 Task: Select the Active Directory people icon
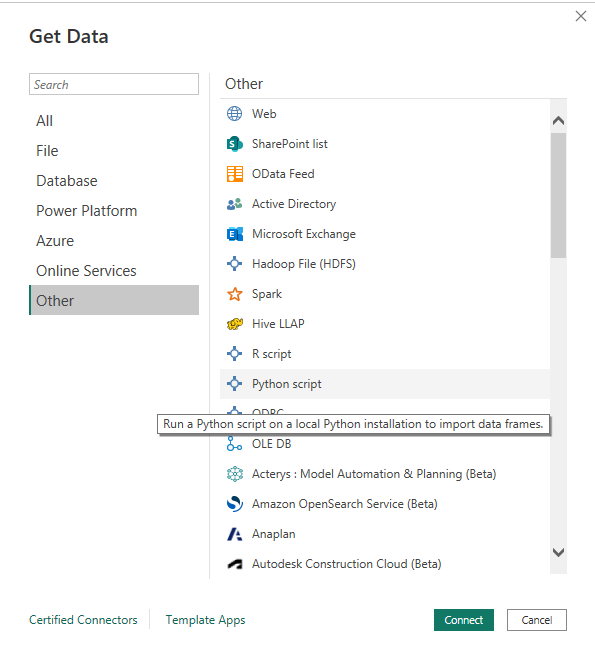point(234,204)
